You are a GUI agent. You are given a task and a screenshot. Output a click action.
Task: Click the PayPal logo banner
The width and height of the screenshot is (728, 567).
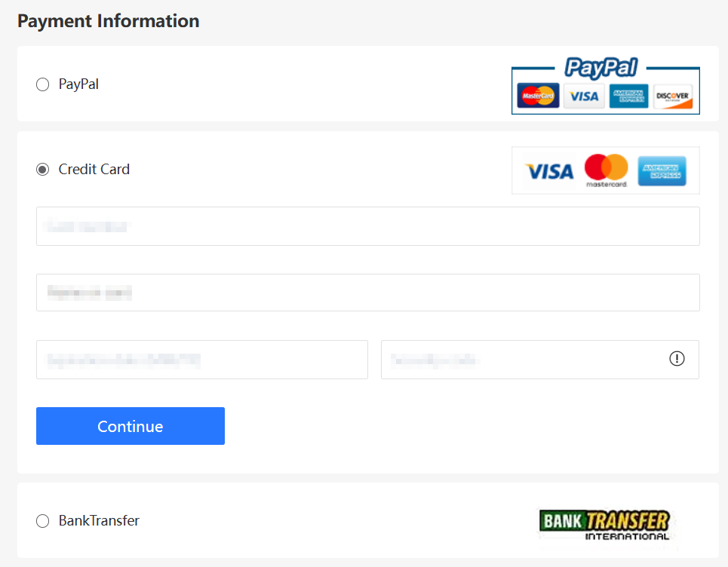click(606, 85)
